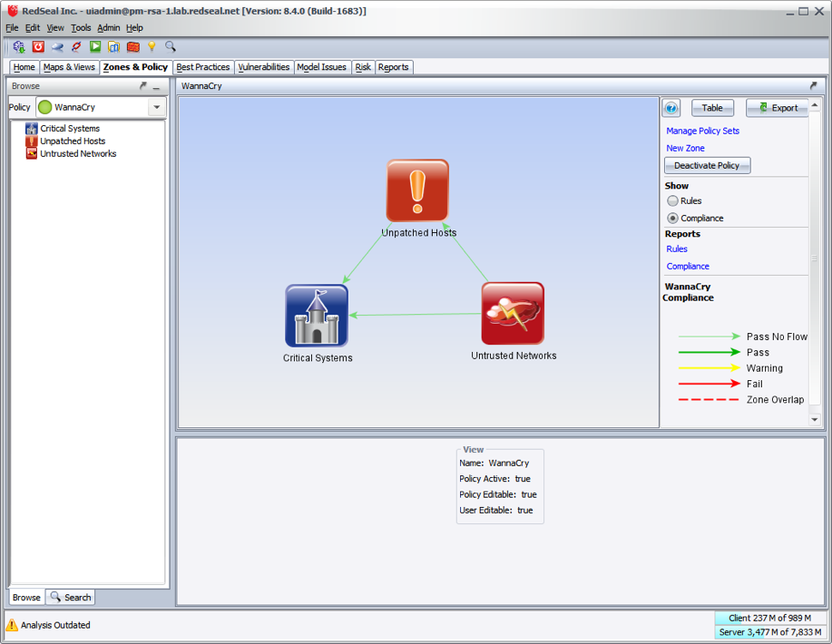Click the 'Policy Editable: true' text
832x644 pixels.
click(x=498, y=494)
